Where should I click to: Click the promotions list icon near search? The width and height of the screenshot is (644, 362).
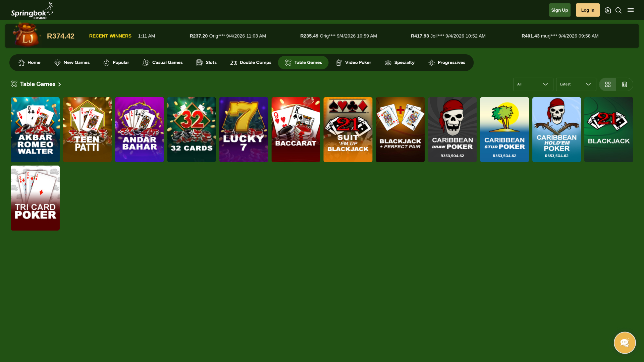pyautogui.click(x=608, y=10)
